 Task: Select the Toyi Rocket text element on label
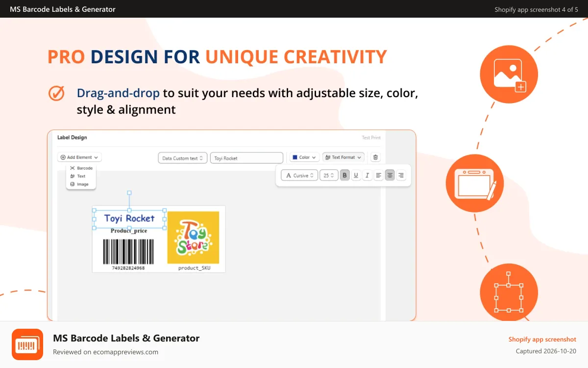[129, 218]
